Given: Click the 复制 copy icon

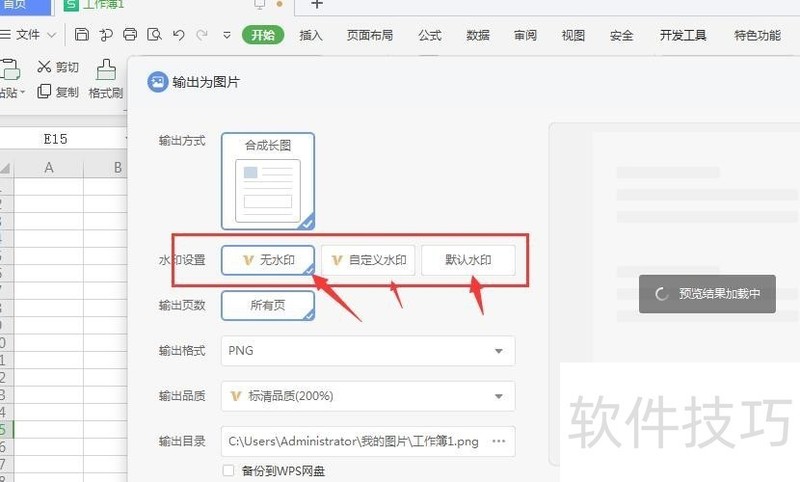Looking at the screenshot, I should coord(44,91).
